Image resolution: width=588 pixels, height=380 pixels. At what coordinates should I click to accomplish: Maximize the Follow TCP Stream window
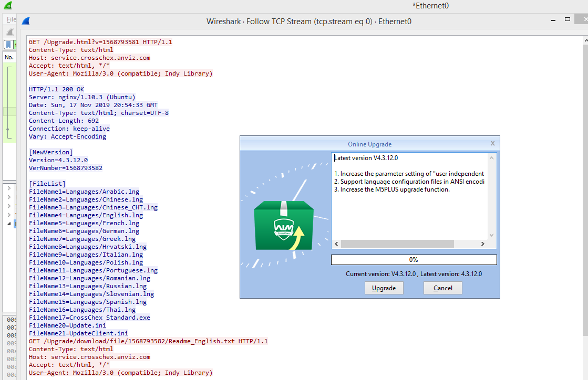[568, 19]
